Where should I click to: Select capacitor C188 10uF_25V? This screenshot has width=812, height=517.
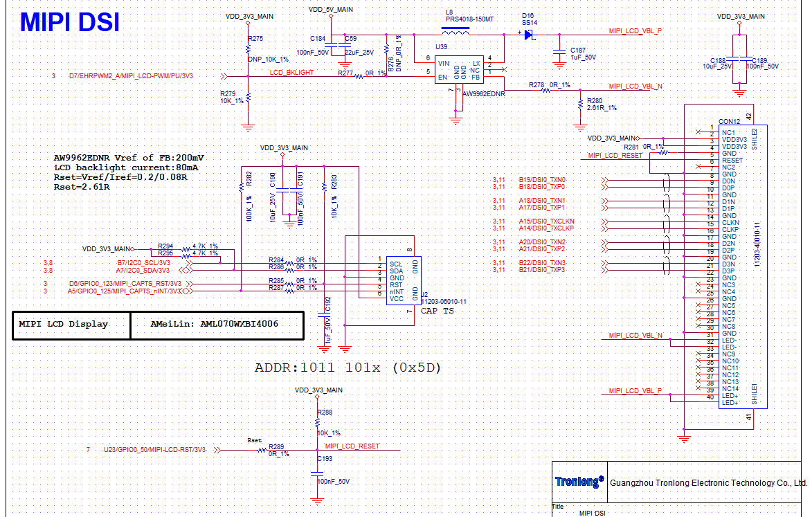tap(732, 58)
